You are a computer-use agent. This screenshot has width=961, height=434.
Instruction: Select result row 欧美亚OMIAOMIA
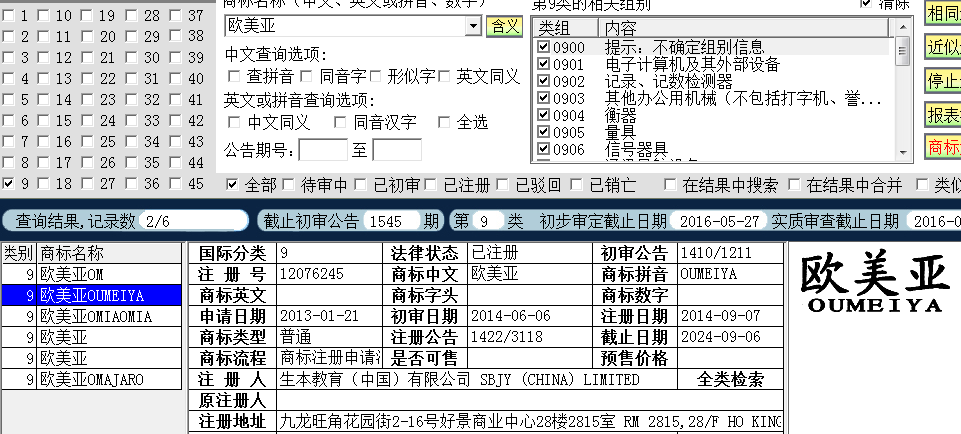[x=92, y=316]
